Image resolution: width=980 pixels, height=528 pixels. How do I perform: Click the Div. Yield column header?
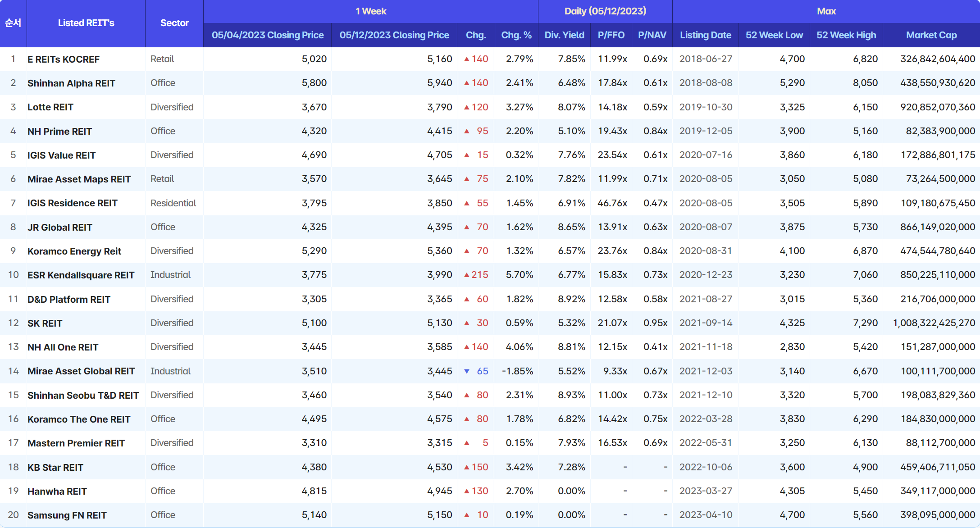click(x=564, y=35)
